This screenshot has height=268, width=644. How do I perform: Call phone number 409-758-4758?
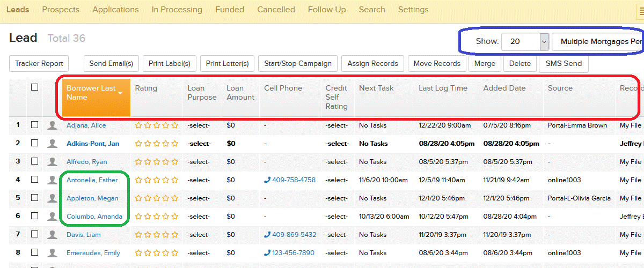coord(294,180)
